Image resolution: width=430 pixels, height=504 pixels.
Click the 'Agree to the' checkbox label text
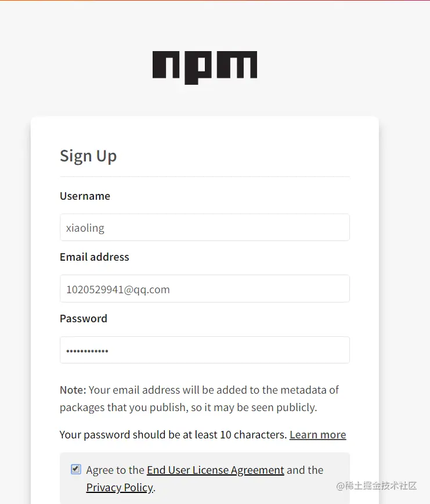coord(115,470)
